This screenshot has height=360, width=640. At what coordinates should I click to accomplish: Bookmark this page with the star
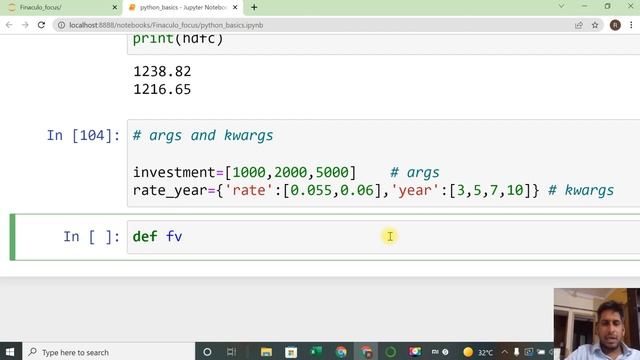click(595, 25)
